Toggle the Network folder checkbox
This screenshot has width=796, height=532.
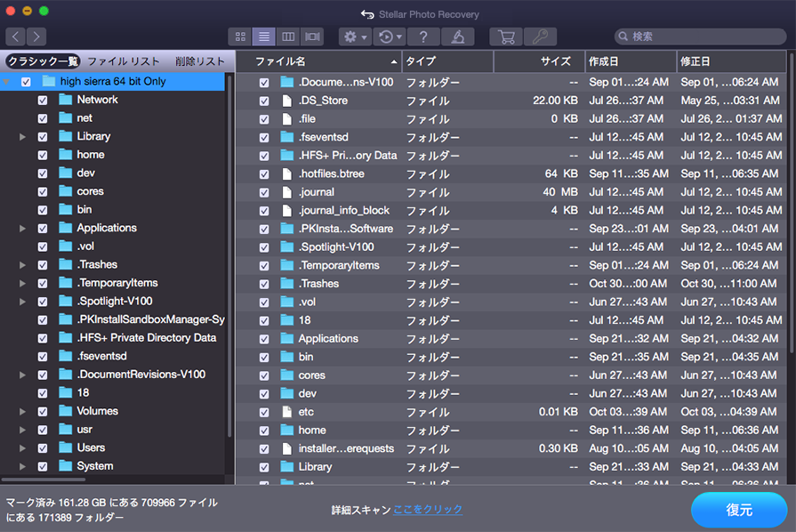tap(43, 100)
